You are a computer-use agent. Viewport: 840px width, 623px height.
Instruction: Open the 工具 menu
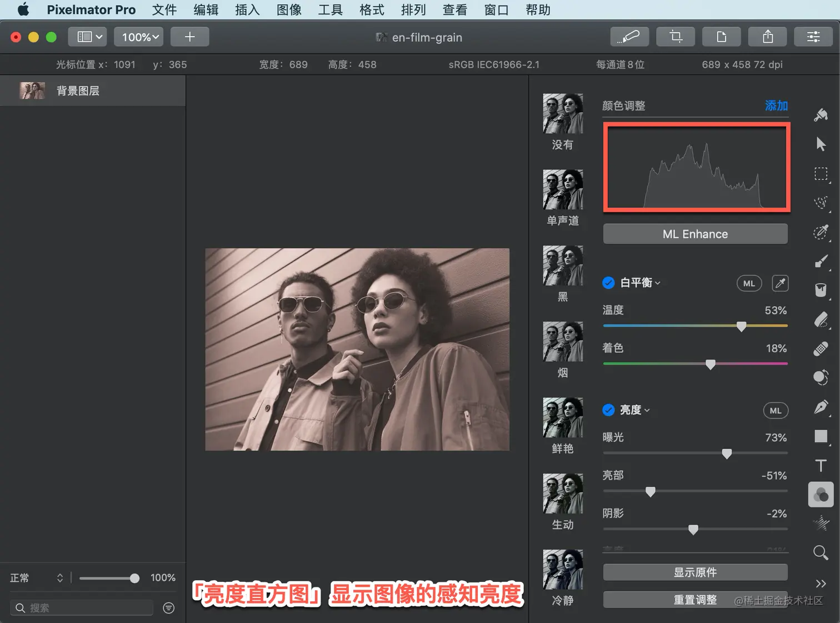[x=331, y=9]
